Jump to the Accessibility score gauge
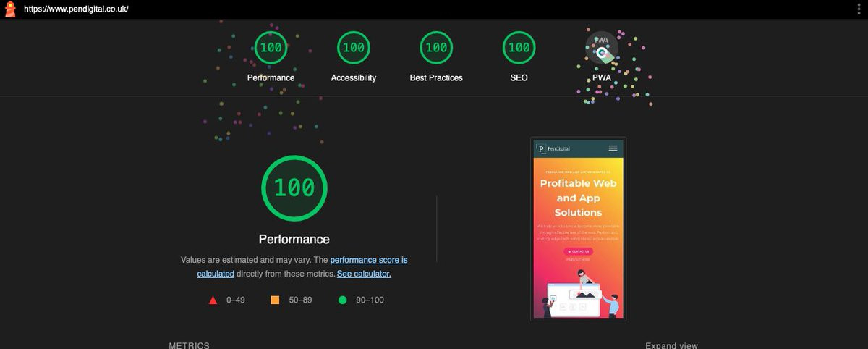868x349 pixels. coord(354,57)
